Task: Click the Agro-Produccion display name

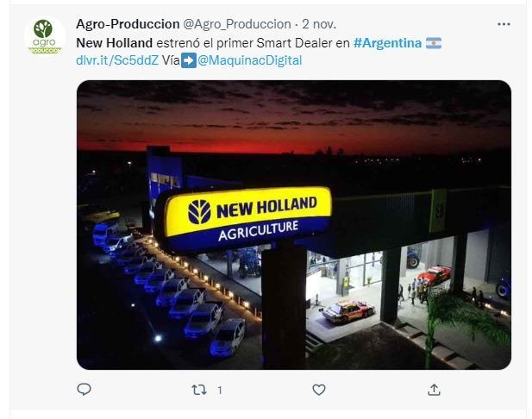Action: point(128,24)
